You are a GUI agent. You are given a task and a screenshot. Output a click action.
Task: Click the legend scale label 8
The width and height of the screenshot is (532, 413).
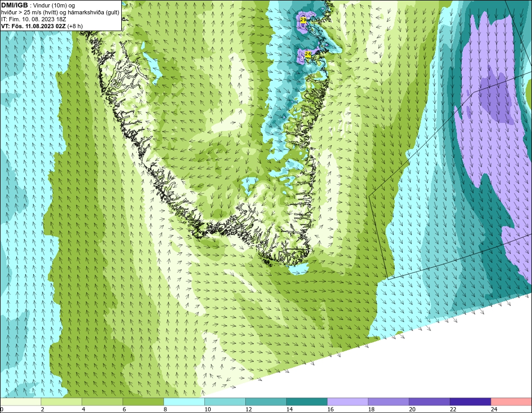point(165,409)
